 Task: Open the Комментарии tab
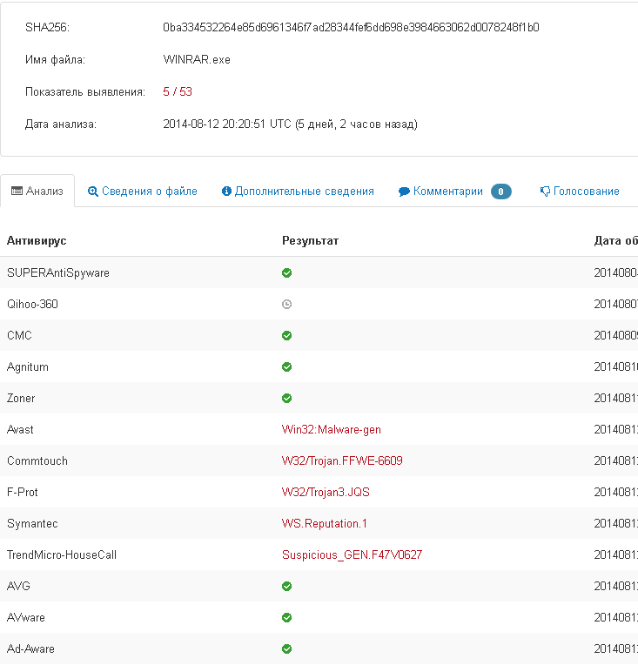441,192
